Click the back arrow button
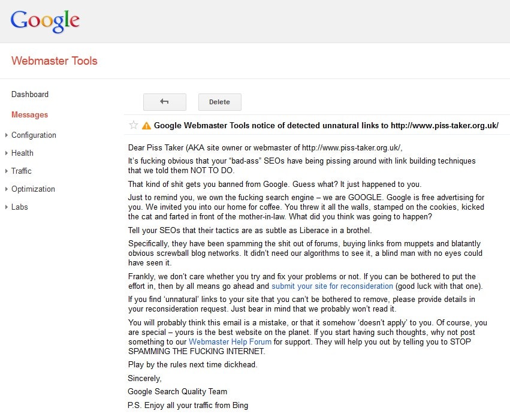Screen dimensions: 510x420 (165, 102)
